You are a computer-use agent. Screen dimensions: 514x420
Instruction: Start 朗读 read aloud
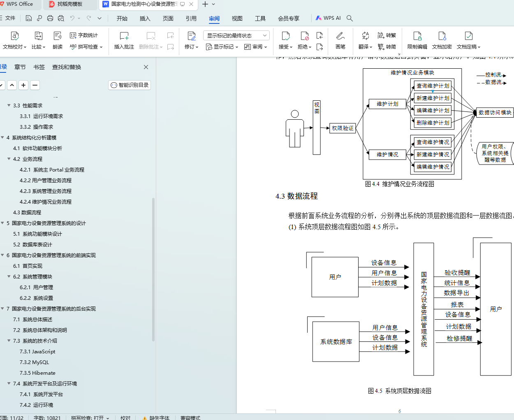click(x=58, y=41)
